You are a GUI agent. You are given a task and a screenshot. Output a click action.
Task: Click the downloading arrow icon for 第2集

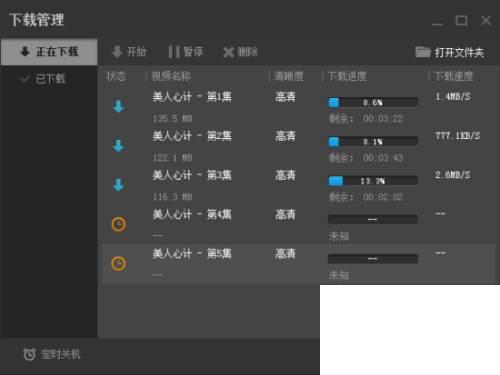click(x=119, y=146)
